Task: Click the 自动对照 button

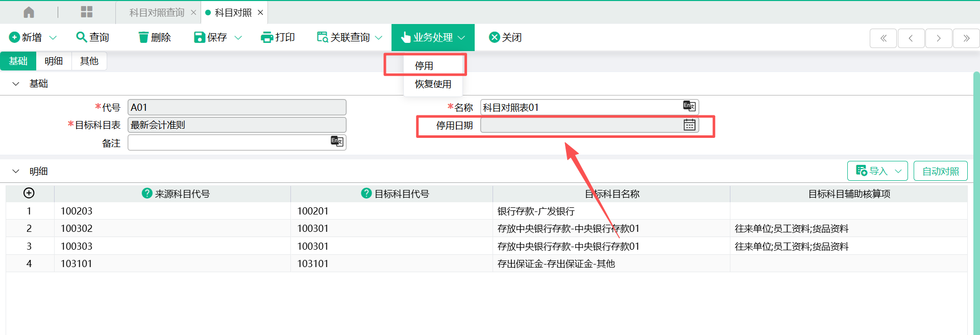Action: click(940, 171)
